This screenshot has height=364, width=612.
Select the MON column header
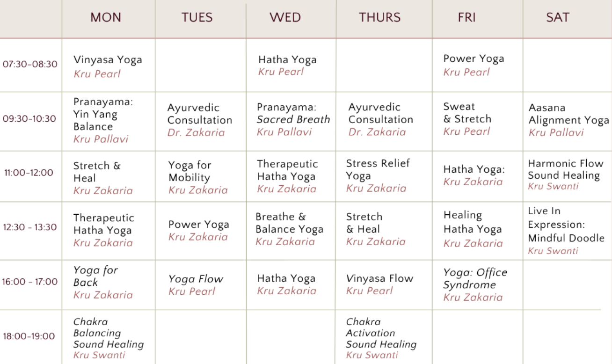(106, 18)
